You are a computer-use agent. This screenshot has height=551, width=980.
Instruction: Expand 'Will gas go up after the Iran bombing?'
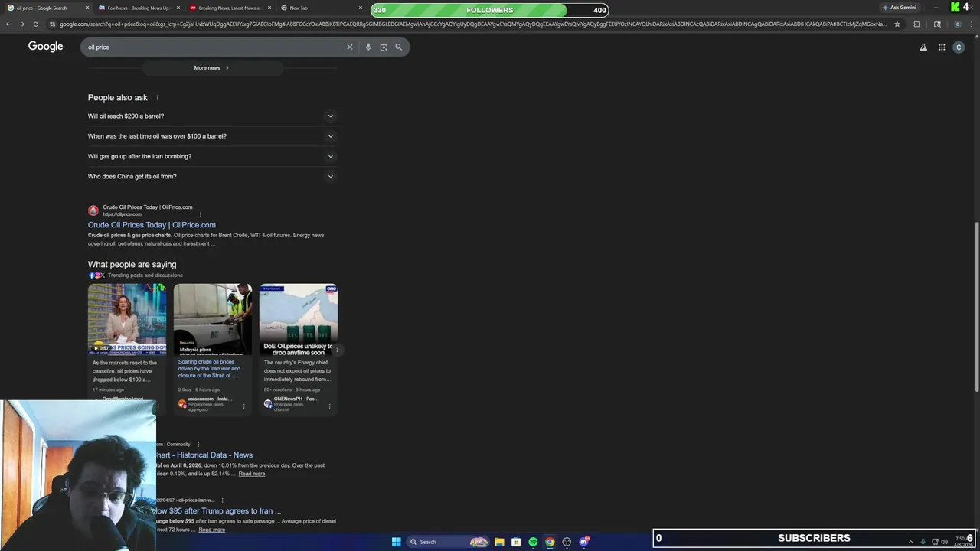pos(212,156)
